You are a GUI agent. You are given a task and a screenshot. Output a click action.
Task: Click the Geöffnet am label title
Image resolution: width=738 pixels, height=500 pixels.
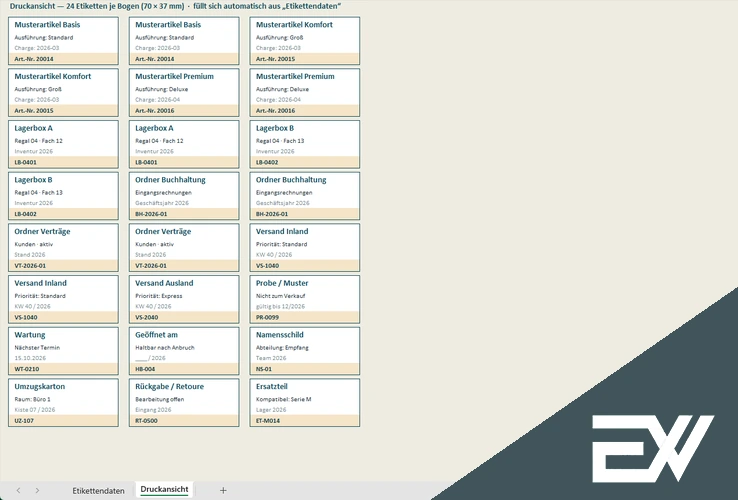pyautogui.click(x=156, y=335)
